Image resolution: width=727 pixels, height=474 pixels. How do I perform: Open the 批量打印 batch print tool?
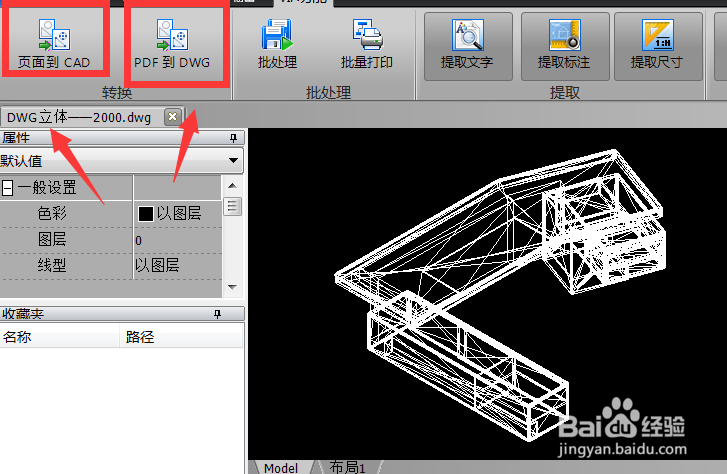tap(367, 45)
